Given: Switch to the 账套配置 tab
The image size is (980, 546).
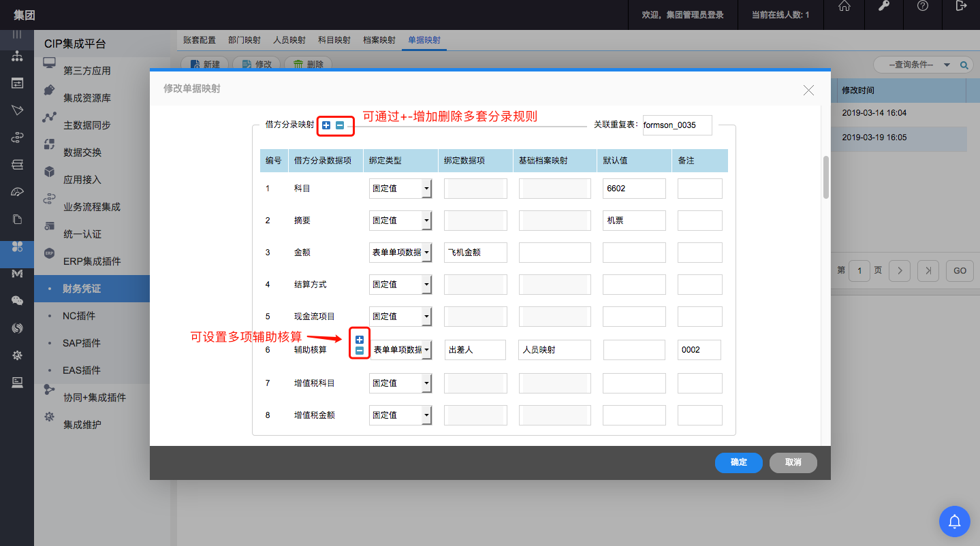Looking at the screenshot, I should (200, 40).
